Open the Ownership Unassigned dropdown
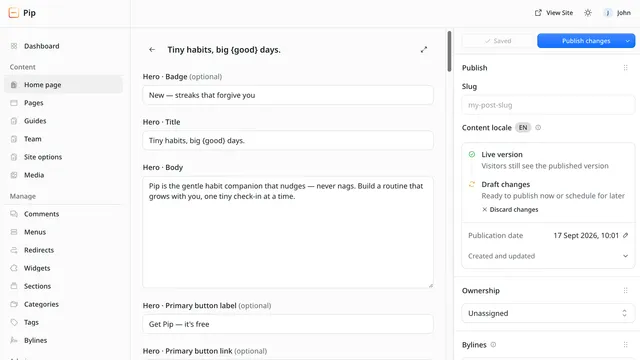This screenshot has width=640, height=360. coord(548,313)
